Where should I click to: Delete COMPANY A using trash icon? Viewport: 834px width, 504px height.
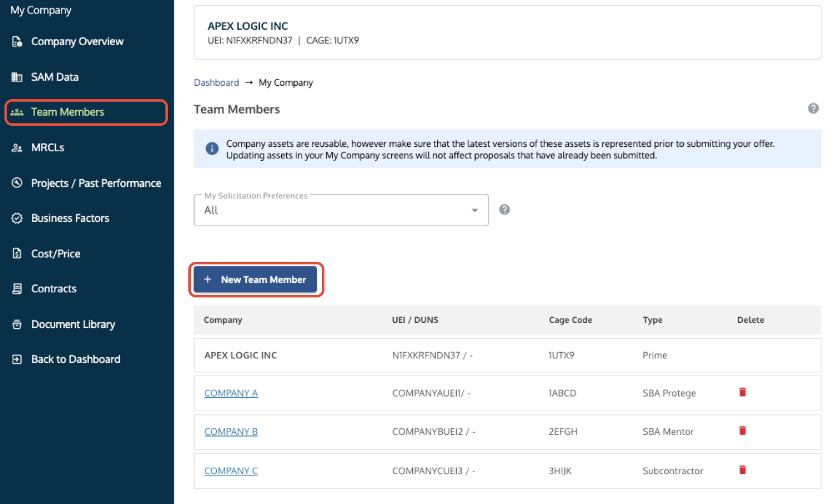click(x=742, y=392)
